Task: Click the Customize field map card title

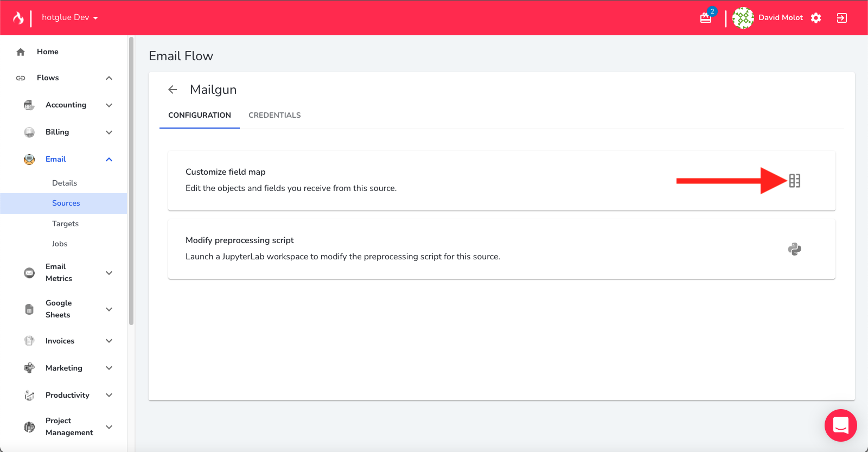Action: click(x=226, y=172)
